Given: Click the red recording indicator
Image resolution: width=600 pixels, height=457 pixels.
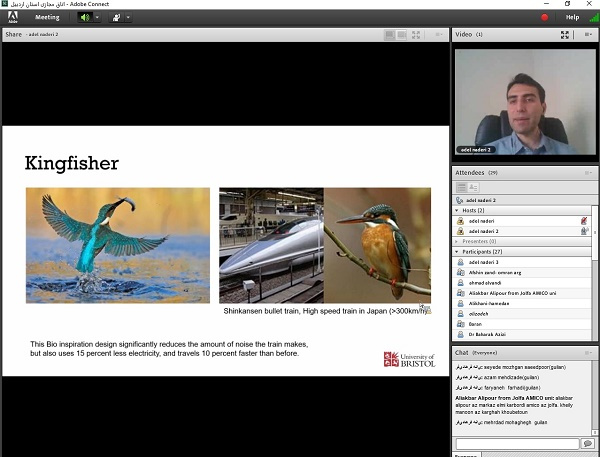Looking at the screenshot, I should pyautogui.click(x=545, y=17).
